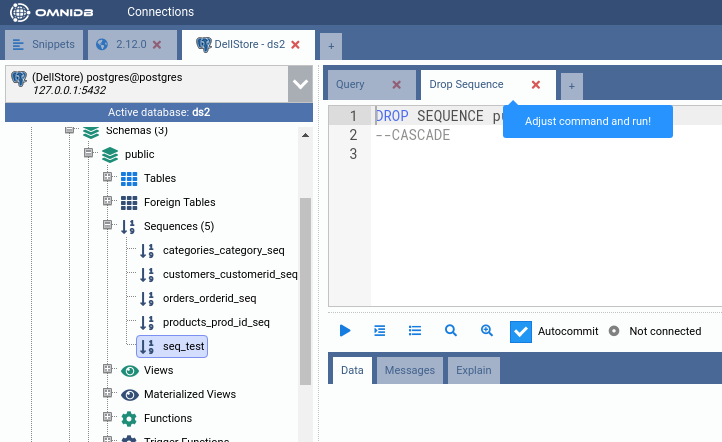Select categories_category_seq sequence
Viewport: 722px width, 442px height.
tap(224, 250)
